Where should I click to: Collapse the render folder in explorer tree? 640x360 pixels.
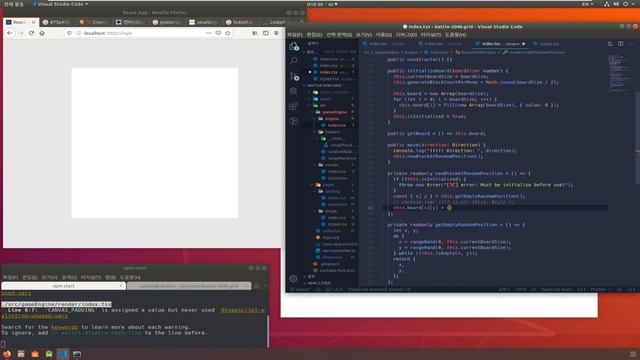pos(331,165)
